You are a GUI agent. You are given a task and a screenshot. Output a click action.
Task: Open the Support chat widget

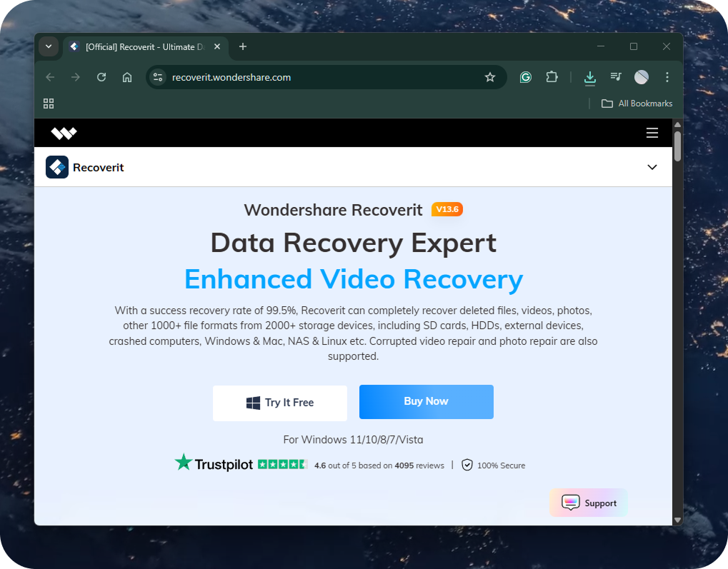point(588,503)
